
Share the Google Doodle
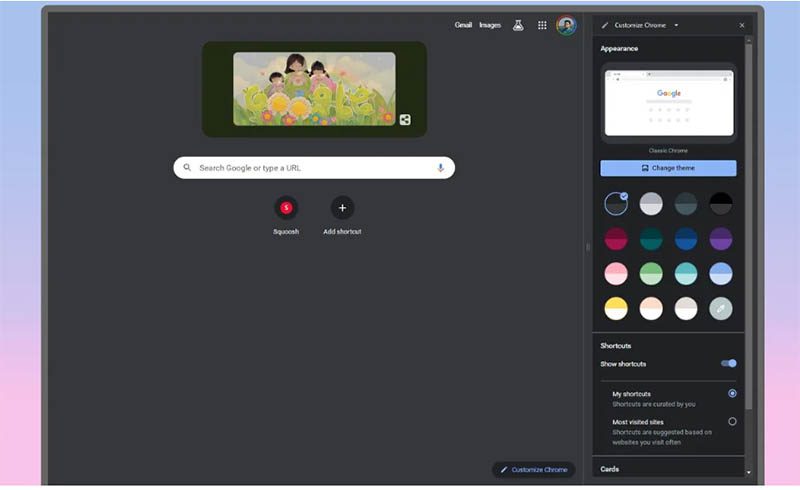point(405,119)
